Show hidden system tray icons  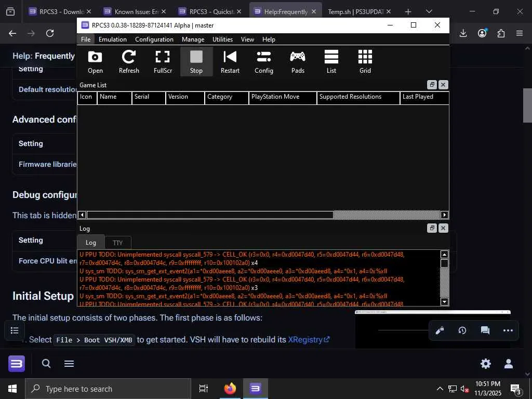click(440, 389)
